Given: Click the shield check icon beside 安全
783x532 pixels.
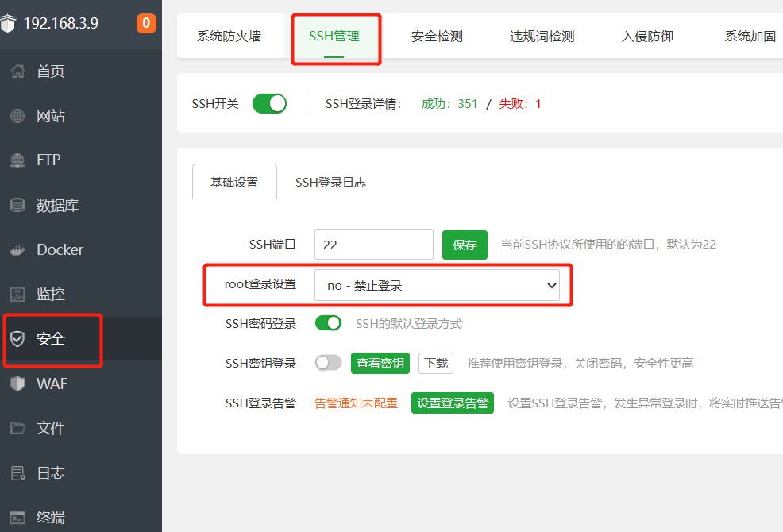Looking at the screenshot, I should click(x=17, y=339).
